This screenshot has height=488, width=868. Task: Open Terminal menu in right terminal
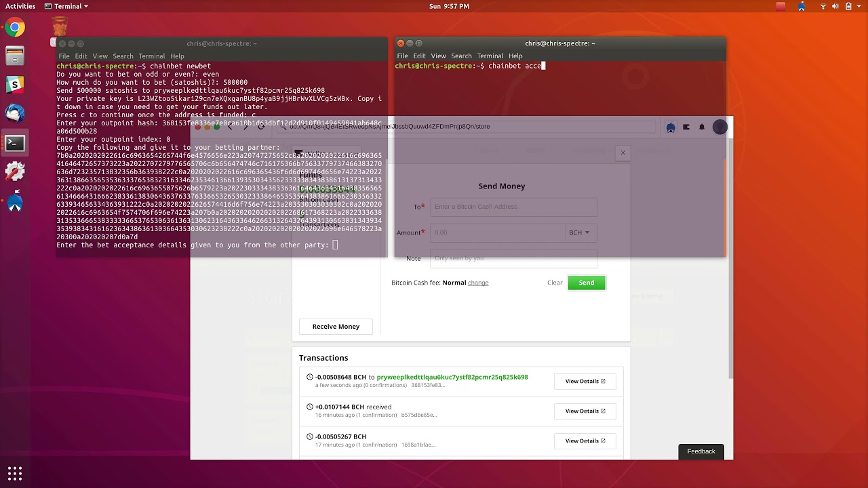click(490, 56)
